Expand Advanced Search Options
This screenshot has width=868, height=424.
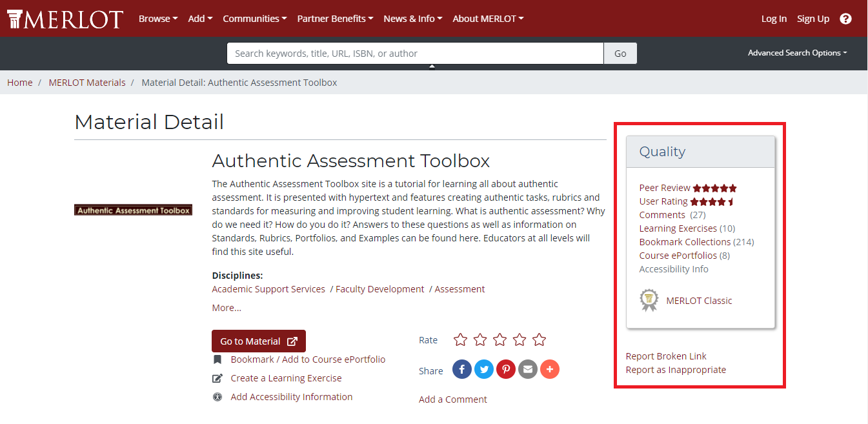[797, 53]
